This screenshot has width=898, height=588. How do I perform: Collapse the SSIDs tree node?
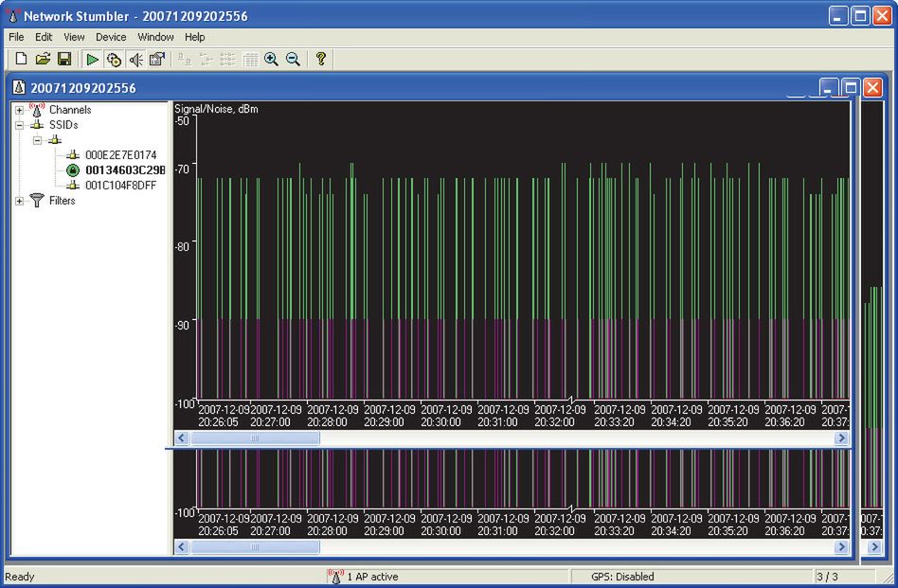click(x=20, y=125)
